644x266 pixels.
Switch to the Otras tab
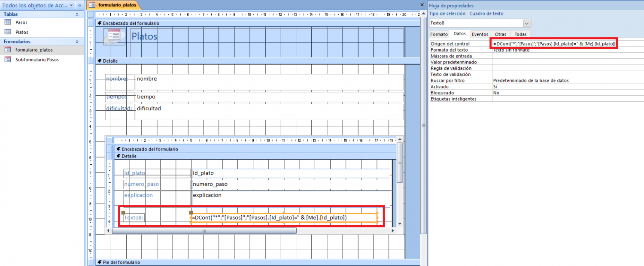point(500,34)
